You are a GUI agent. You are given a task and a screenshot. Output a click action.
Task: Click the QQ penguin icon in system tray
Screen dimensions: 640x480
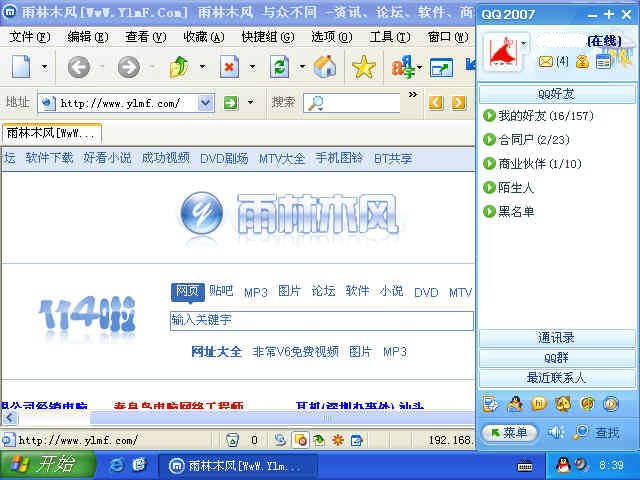(562, 465)
